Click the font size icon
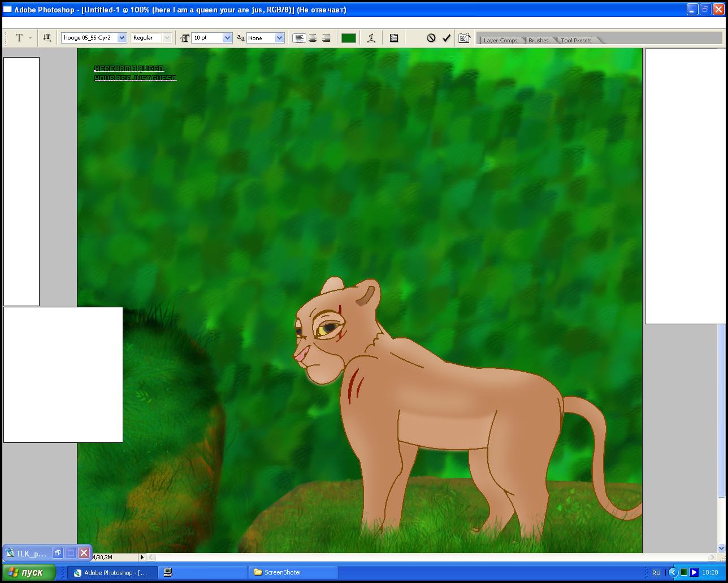The height and width of the screenshot is (583, 728). [x=184, y=38]
